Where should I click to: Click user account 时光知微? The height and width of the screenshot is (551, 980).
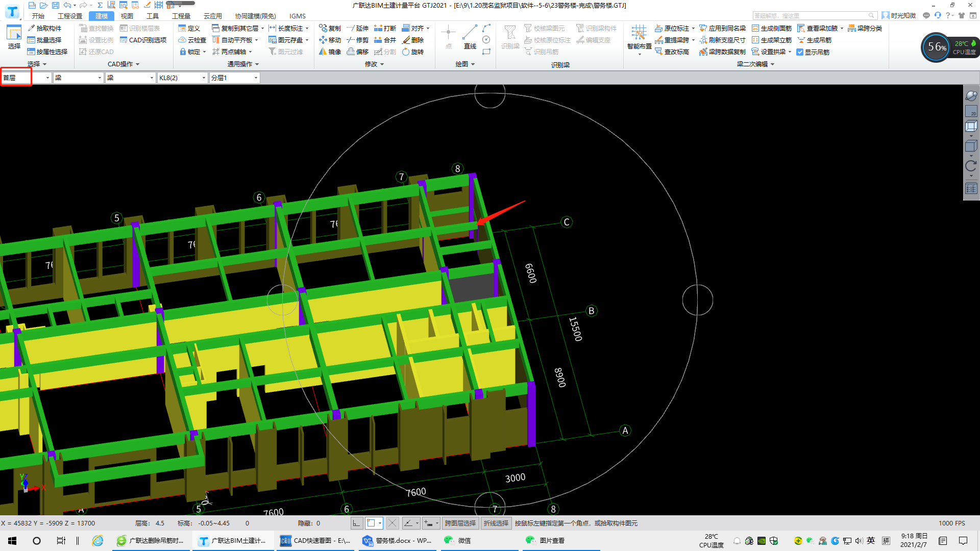click(x=899, y=15)
